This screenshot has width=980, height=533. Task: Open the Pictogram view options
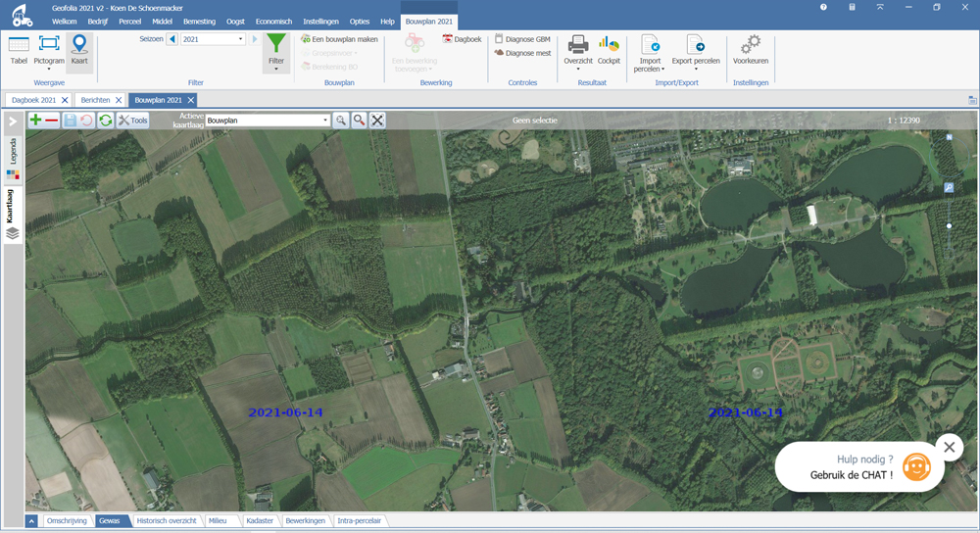tap(49, 53)
